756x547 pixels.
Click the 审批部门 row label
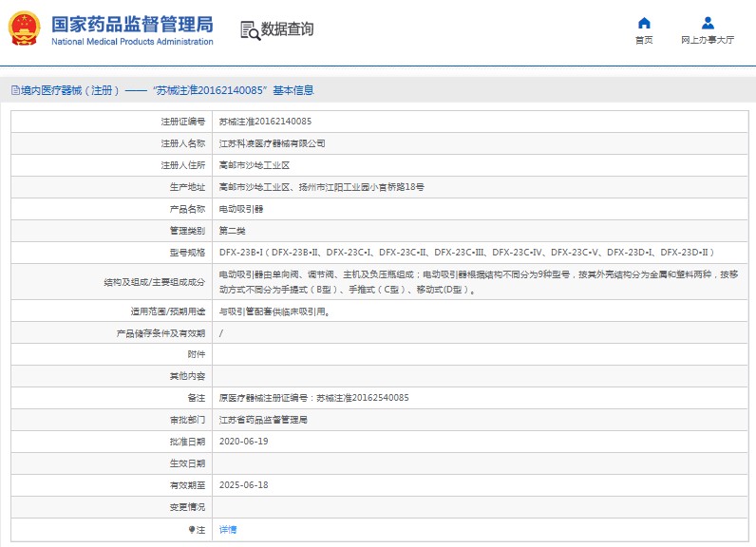[187, 420]
